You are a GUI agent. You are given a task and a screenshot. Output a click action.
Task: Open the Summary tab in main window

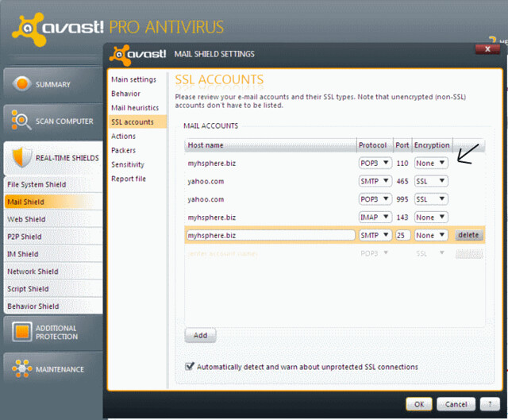(53, 84)
